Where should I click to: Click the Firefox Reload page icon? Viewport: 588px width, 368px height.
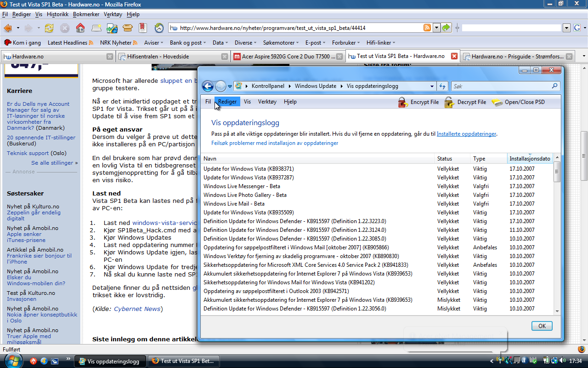pos(49,28)
